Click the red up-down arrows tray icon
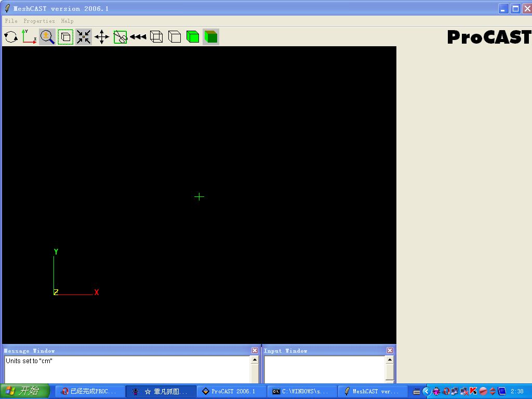This screenshot has width=532, height=399. [x=493, y=391]
